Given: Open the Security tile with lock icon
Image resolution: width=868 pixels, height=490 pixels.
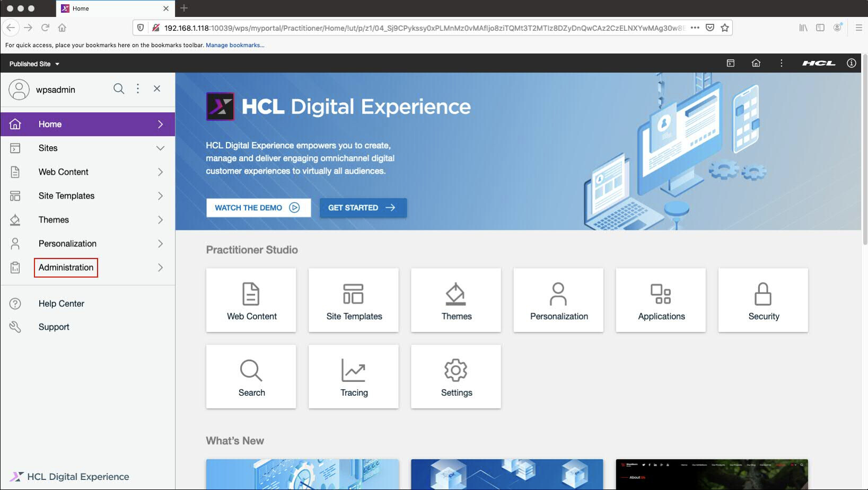Looking at the screenshot, I should click(x=763, y=300).
